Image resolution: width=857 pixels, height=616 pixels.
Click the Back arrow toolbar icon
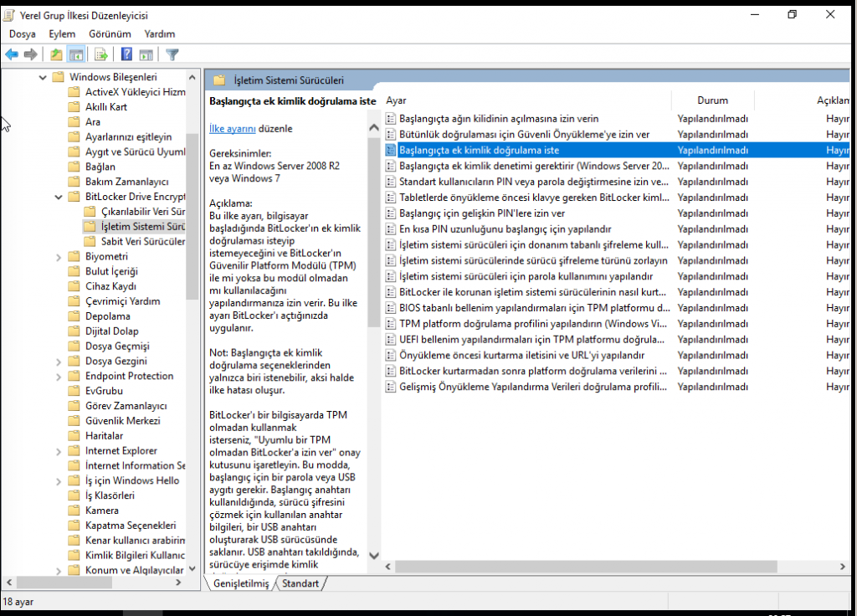click(x=12, y=54)
